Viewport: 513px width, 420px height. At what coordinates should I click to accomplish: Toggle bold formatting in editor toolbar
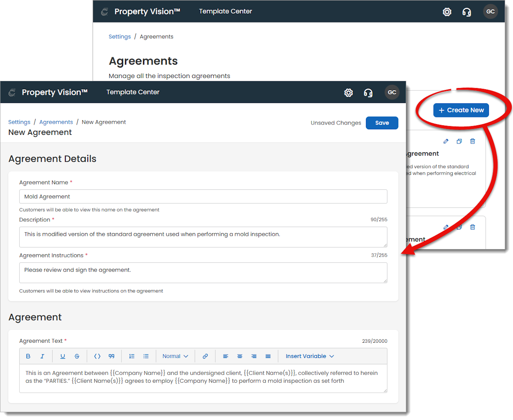coord(28,356)
